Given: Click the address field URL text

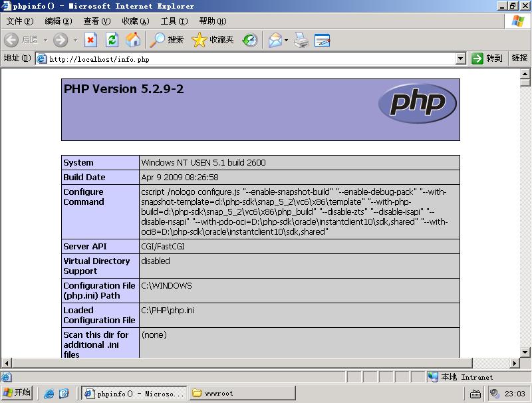Looking at the screenshot, I should (99, 59).
